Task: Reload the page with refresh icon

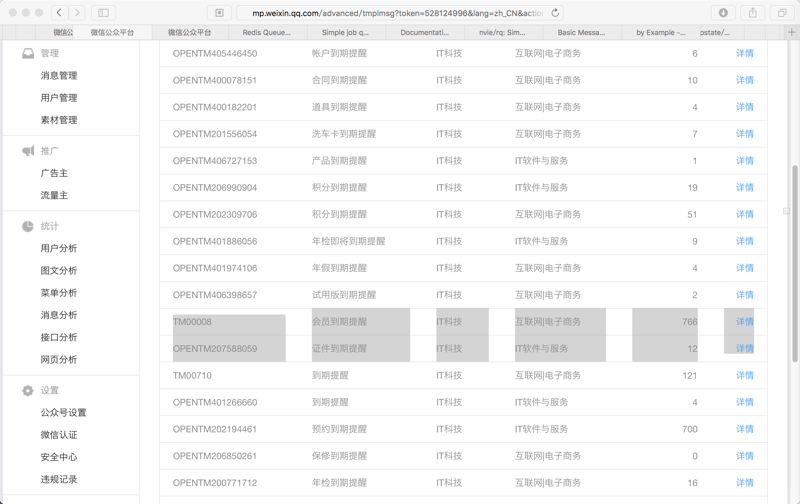Action: 555,13
